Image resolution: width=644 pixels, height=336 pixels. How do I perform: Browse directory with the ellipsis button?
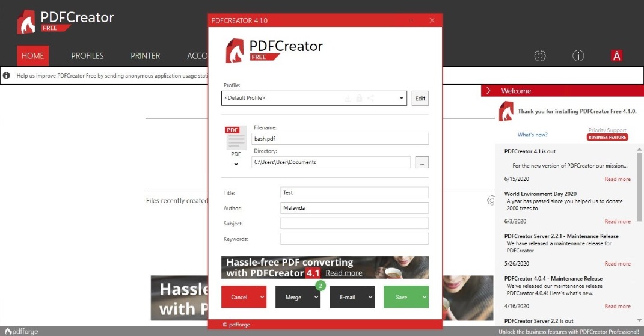(422, 162)
